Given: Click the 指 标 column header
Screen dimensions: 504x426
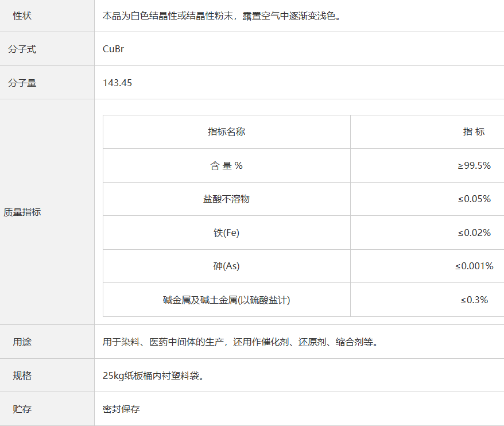Looking at the screenshot, I should (x=474, y=131).
